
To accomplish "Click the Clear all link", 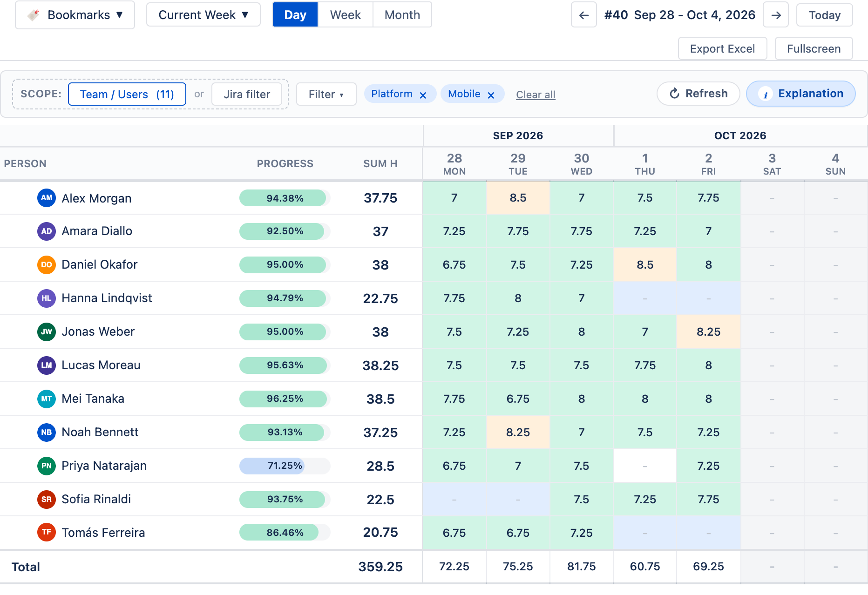I will 536,95.
